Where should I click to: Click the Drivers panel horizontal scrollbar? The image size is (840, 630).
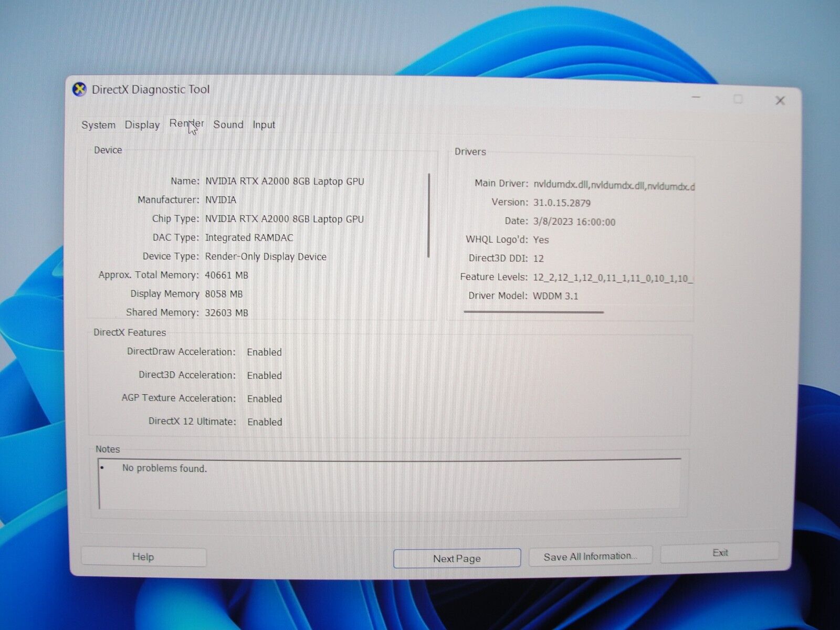point(533,312)
